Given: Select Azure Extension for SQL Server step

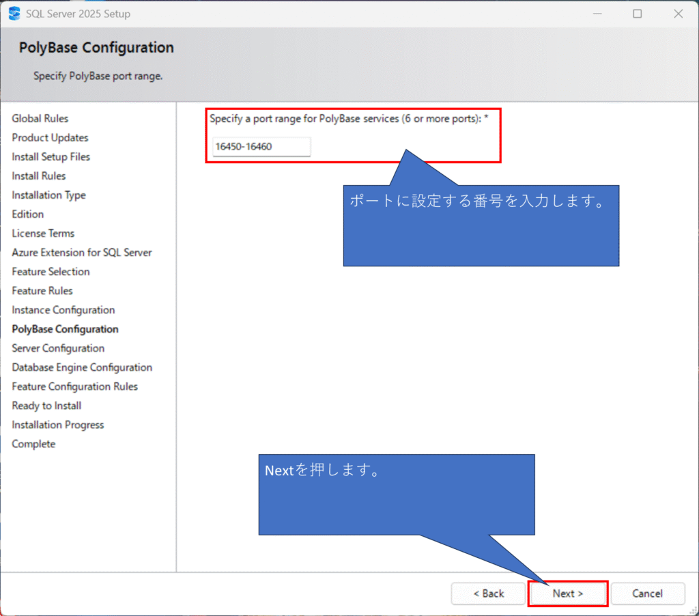Looking at the screenshot, I should click(x=82, y=253).
